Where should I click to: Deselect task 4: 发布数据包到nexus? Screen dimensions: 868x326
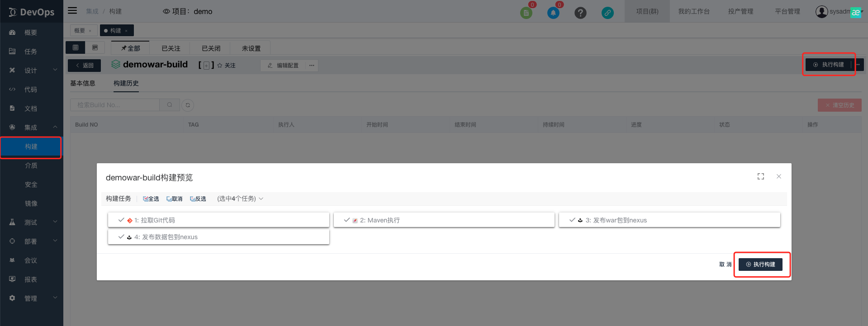[218, 237]
